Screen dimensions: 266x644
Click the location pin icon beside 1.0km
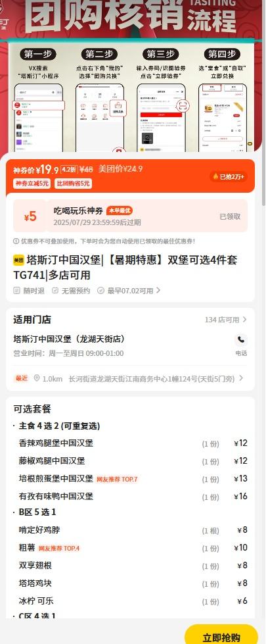(x=37, y=378)
